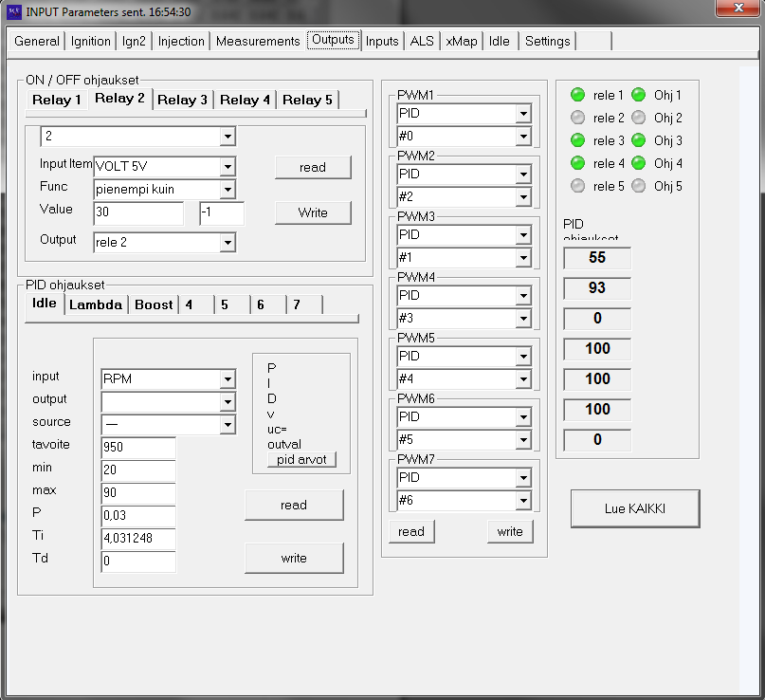Screen dimensions: 765x700
Task: Click write in the PID ohjaukset group
Action: [x=294, y=558]
